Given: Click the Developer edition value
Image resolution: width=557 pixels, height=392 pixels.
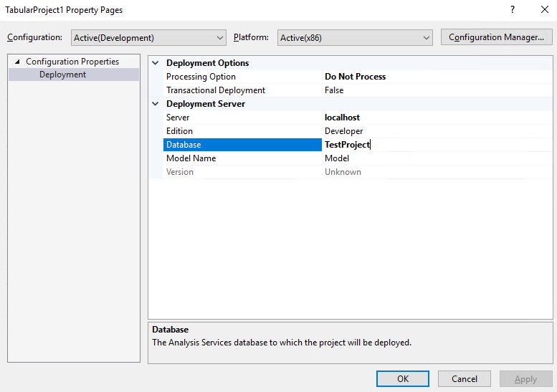Looking at the screenshot, I should [x=343, y=131].
